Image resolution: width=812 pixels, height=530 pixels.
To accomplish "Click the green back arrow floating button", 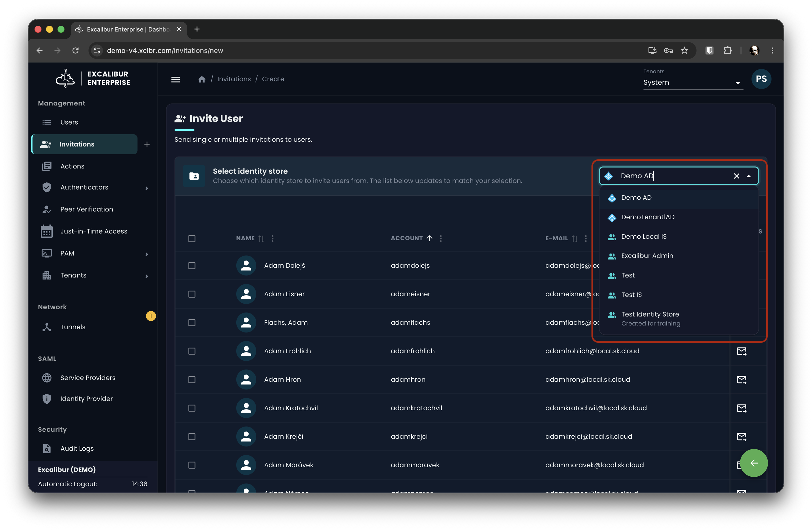I will coord(754,463).
